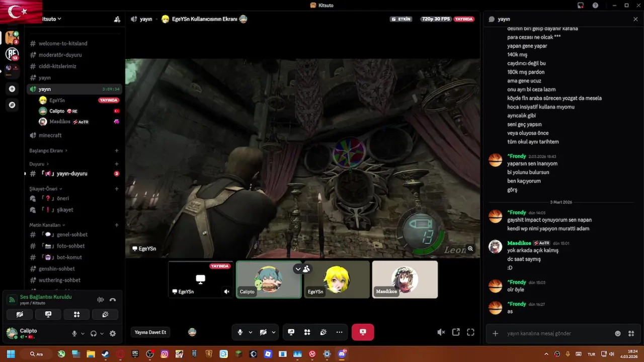
Task: Open the inbox icon in title bar
Action: pos(581,6)
